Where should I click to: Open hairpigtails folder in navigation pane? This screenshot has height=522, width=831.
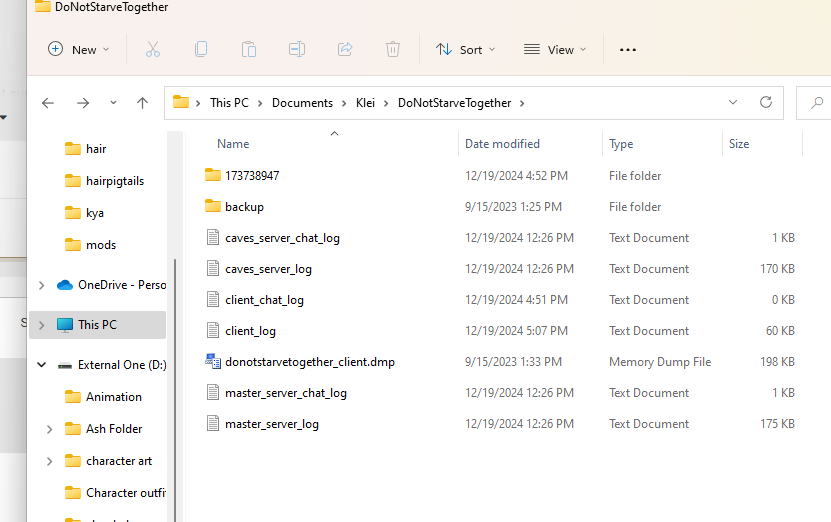coord(115,181)
